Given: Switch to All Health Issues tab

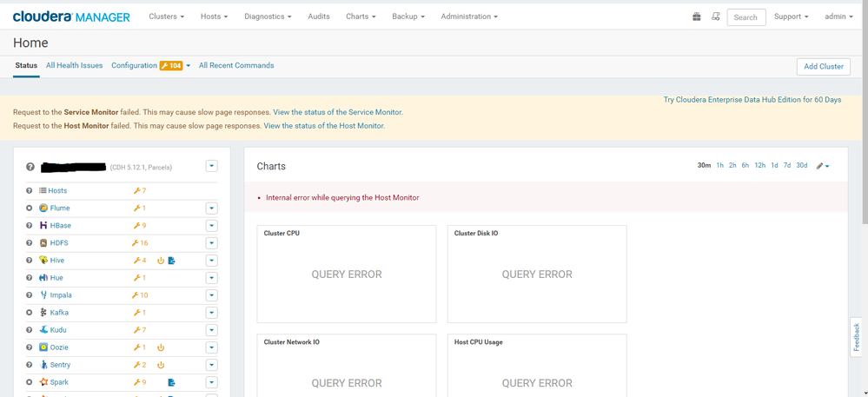Looking at the screenshot, I should (x=74, y=65).
